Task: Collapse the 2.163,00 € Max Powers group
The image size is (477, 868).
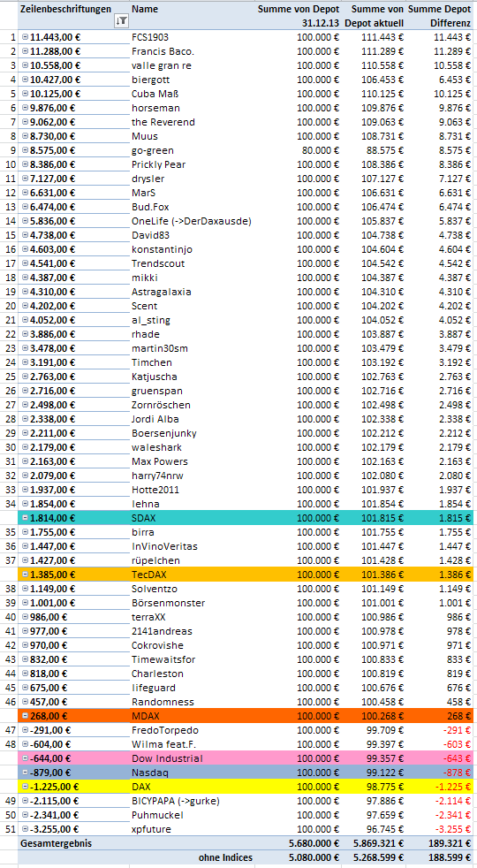Action: [26, 461]
